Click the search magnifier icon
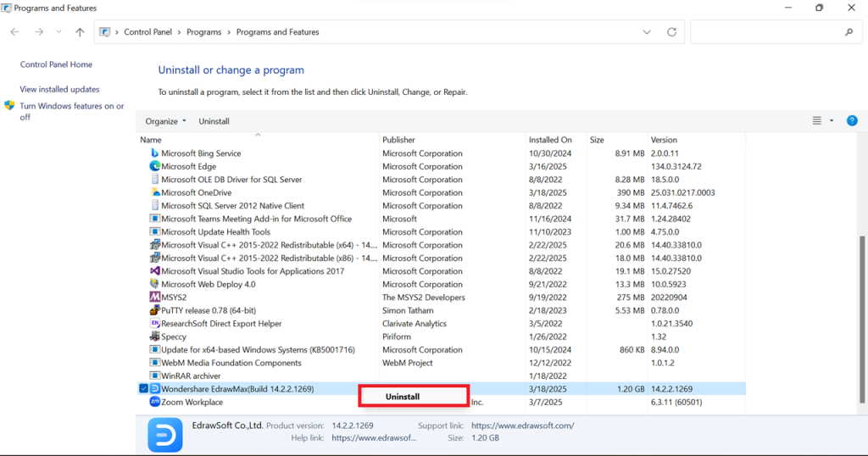This screenshot has height=456, width=868. (849, 32)
